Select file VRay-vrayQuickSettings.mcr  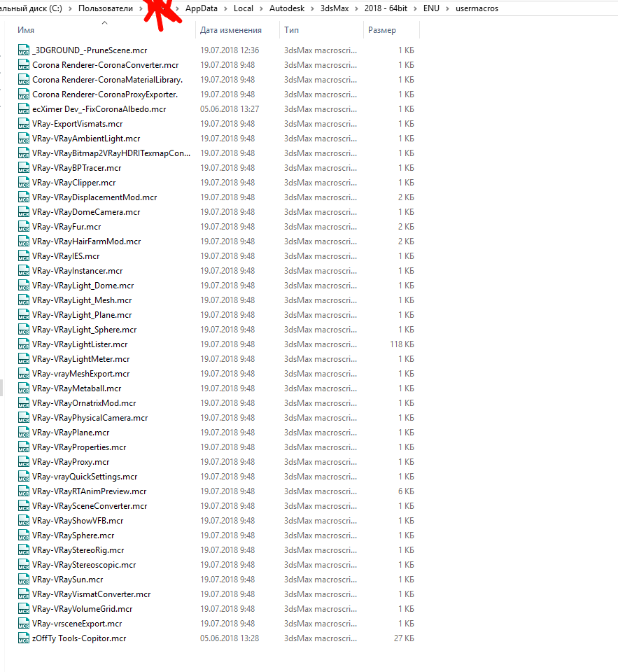point(85,477)
